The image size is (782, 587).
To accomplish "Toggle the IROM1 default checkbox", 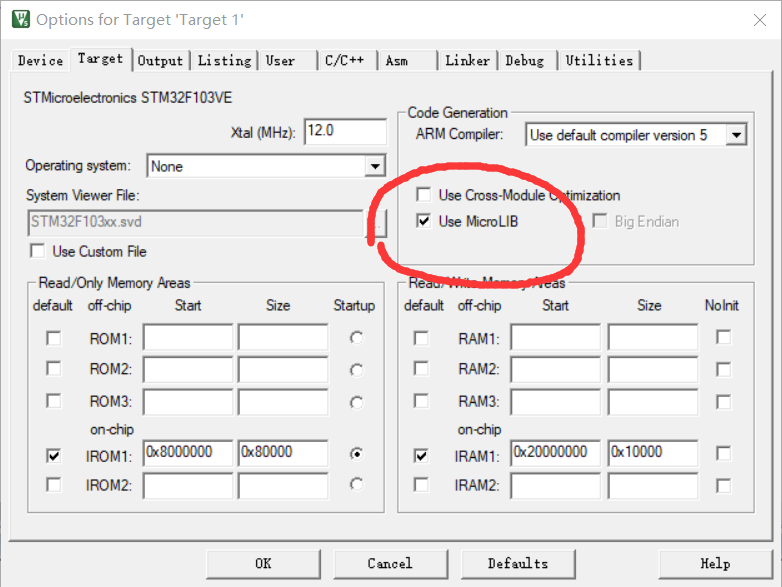I will [x=53, y=455].
